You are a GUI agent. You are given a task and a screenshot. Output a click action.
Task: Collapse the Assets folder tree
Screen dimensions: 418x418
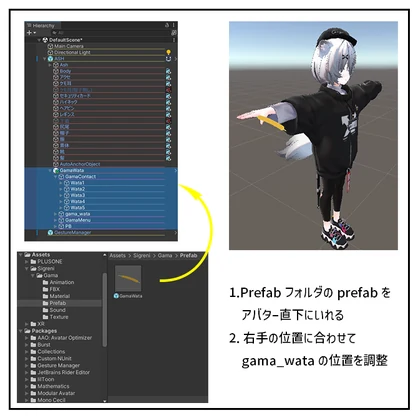click(x=21, y=255)
